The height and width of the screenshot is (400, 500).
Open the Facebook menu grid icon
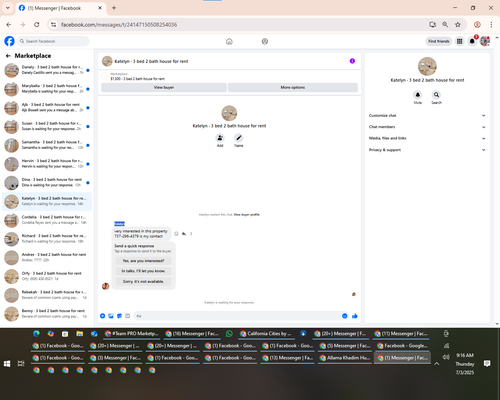tap(460, 41)
